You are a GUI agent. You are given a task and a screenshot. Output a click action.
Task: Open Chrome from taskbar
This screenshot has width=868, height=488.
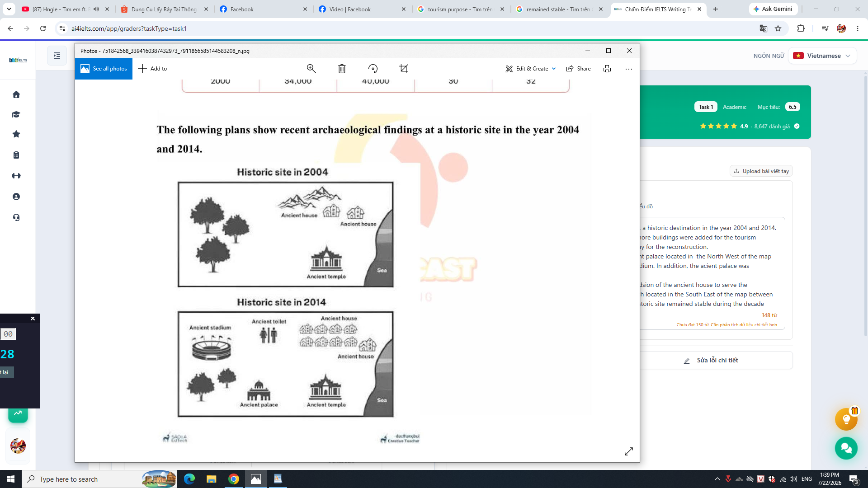pos(234,479)
